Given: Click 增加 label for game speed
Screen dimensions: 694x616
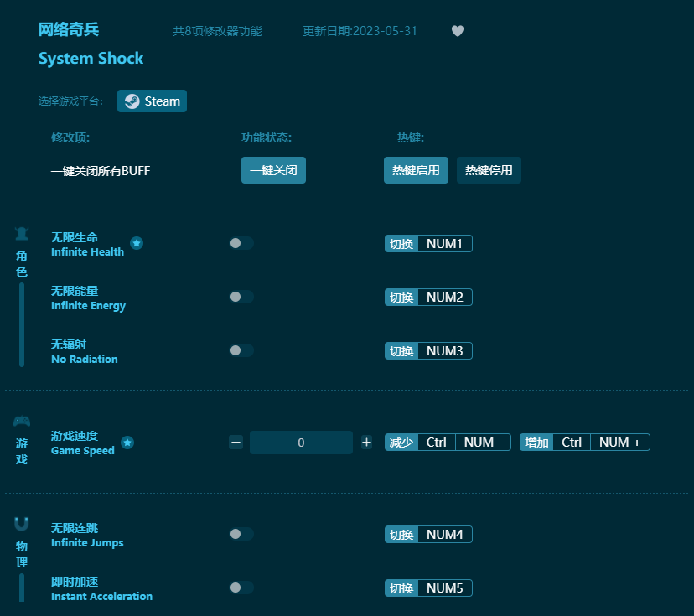Looking at the screenshot, I should pos(536,442).
